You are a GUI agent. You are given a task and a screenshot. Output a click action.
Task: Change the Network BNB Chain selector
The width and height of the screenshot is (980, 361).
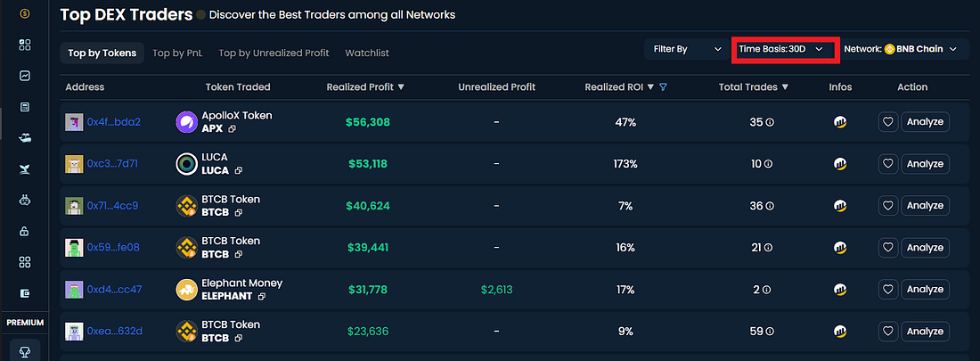(x=900, y=49)
